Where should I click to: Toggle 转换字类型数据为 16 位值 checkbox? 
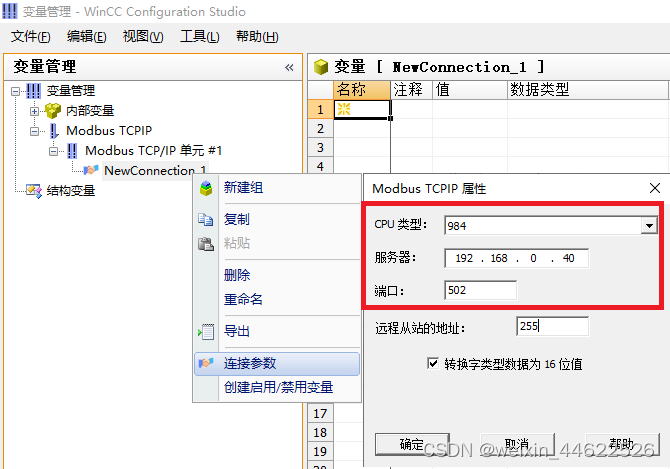click(432, 363)
